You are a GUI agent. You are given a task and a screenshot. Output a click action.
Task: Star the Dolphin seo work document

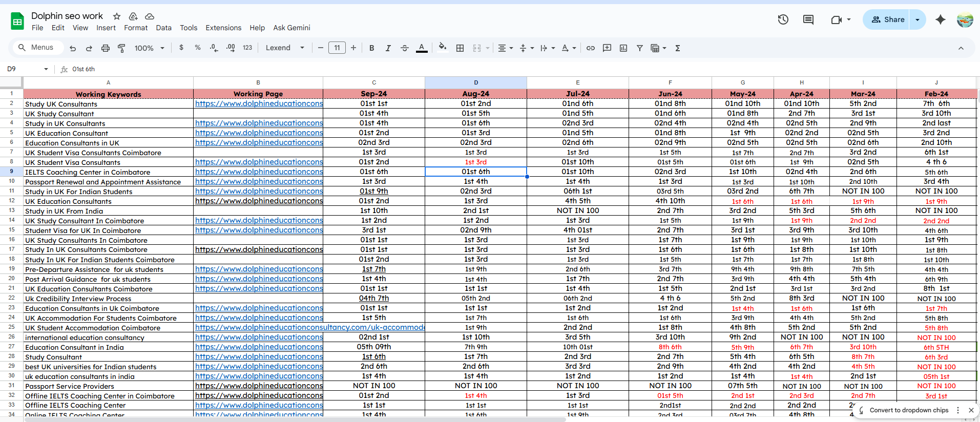click(x=117, y=16)
